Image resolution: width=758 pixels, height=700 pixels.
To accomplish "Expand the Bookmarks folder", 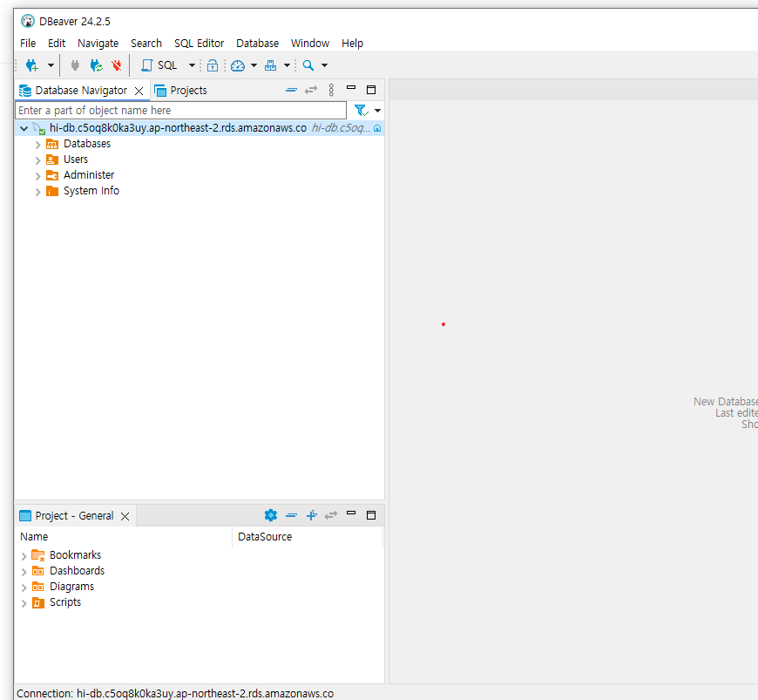I will tap(24, 556).
